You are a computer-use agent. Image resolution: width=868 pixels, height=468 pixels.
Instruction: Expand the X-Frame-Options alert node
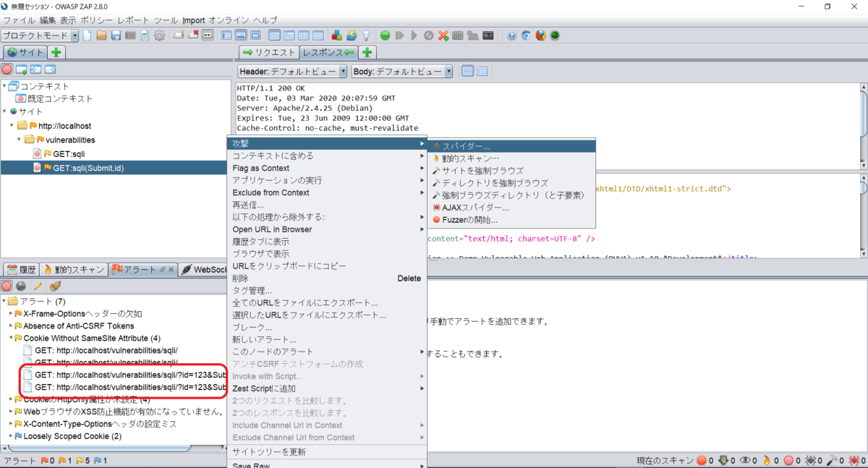pyautogui.click(x=11, y=314)
